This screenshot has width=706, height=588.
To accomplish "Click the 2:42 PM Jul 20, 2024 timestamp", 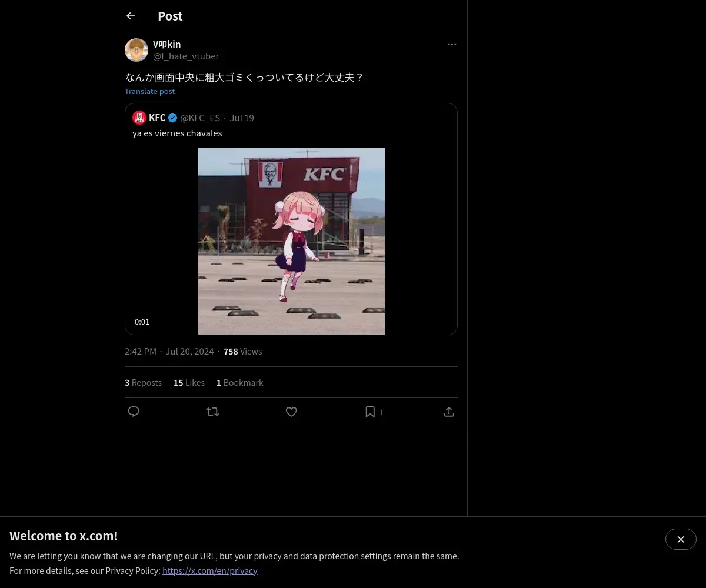I will click(169, 351).
